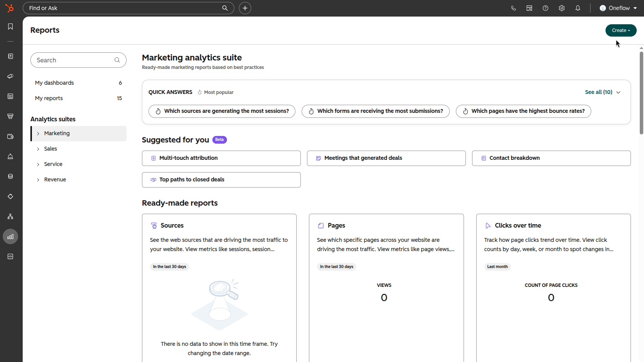Click the Meetings that generated deals calendar icon
The height and width of the screenshot is (362, 644).
coord(319,158)
